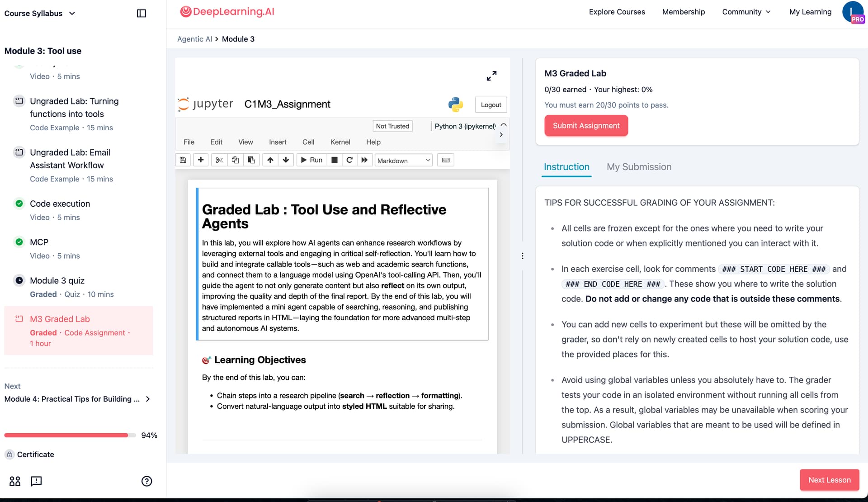Open the Community dropdown menu
The image size is (868, 502).
(x=746, y=12)
